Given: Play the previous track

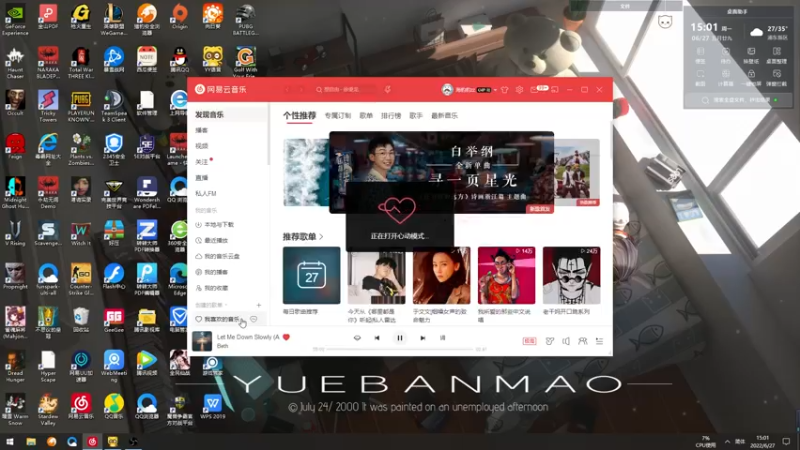Looking at the screenshot, I should (377, 338).
